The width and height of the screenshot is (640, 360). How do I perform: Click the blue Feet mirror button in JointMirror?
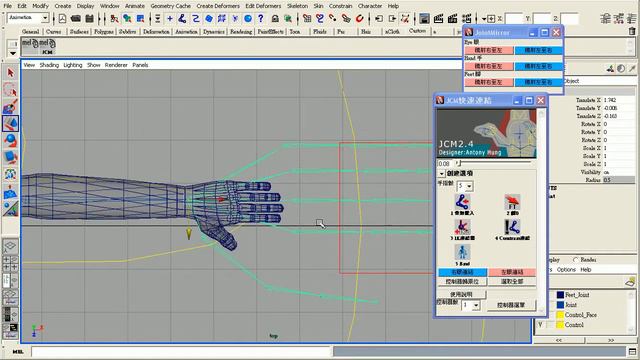(x=538, y=82)
